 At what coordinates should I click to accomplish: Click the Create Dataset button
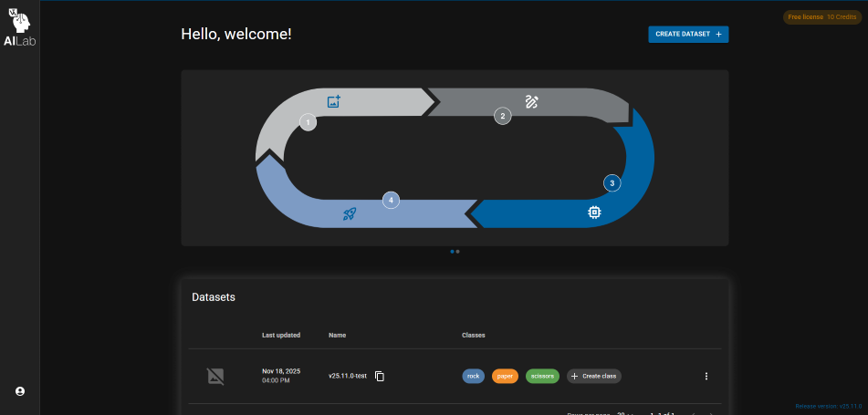[x=688, y=34]
